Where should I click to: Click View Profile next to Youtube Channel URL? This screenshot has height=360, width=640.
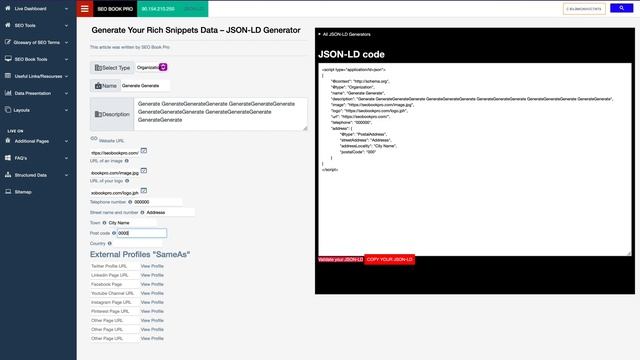pos(152,293)
